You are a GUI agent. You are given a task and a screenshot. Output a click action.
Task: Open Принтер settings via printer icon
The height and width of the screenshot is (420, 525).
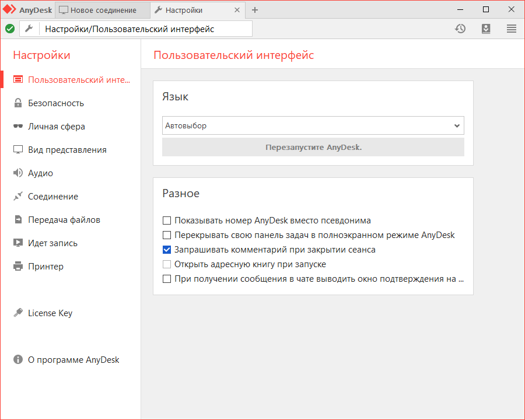(x=18, y=267)
